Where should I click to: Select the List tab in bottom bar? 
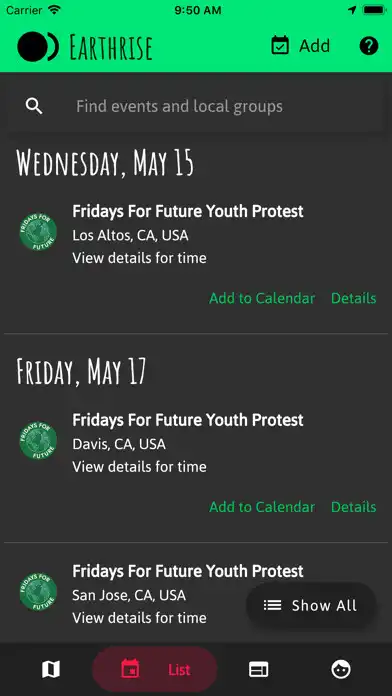[154, 669]
